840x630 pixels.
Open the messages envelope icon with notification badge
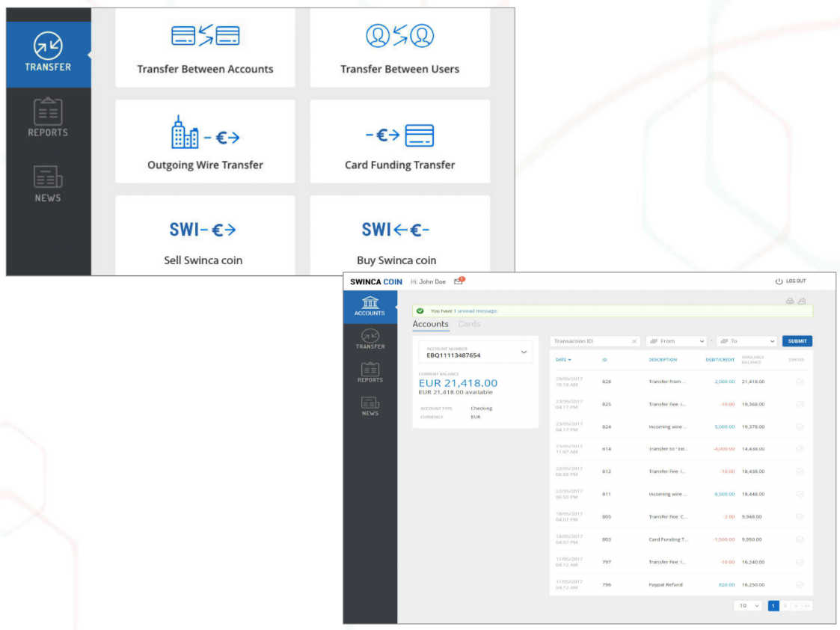(459, 281)
